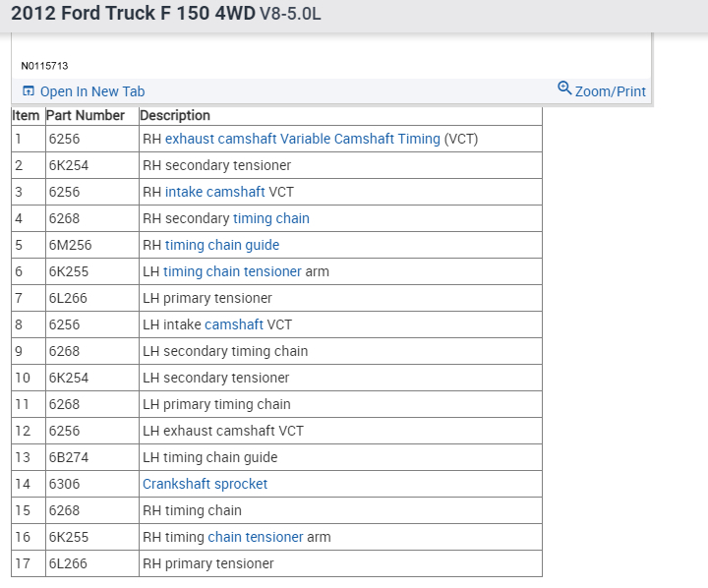
Task: Click RH timing chain description in item 15
Action: (192, 510)
